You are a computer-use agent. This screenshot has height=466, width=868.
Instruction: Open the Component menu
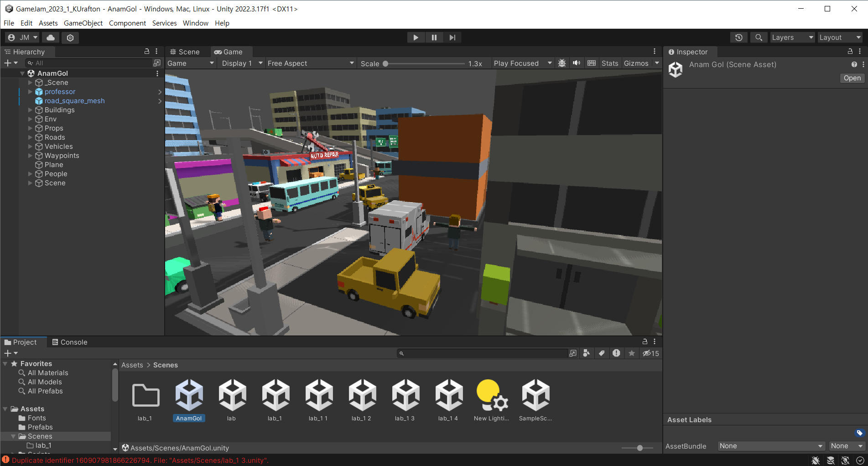click(127, 23)
